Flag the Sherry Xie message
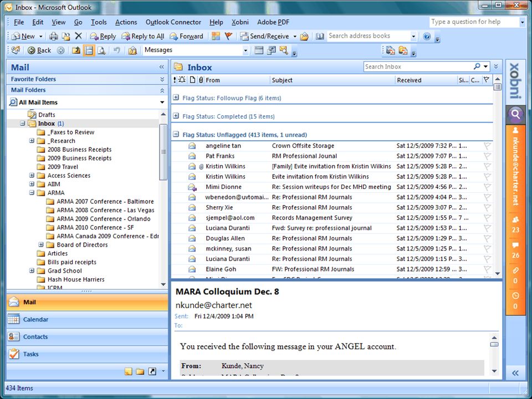Image resolution: width=532 pixels, height=399 pixels. point(487,208)
